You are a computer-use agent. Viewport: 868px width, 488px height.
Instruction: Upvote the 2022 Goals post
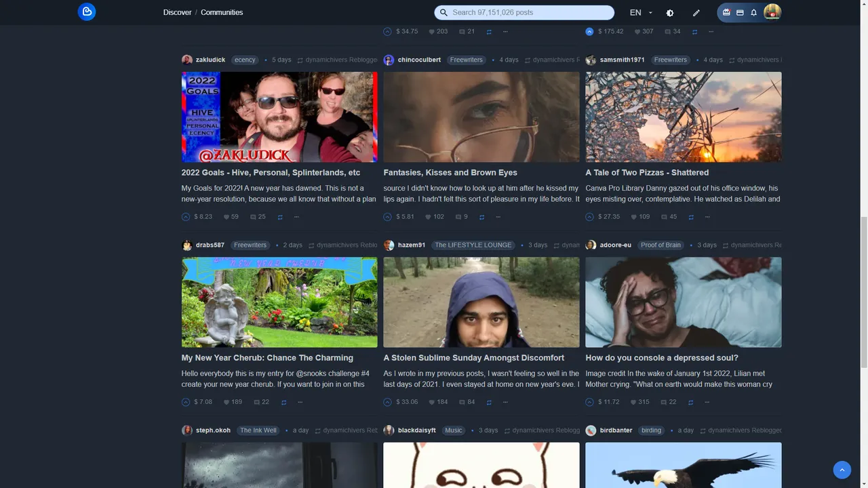pyautogui.click(x=186, y=217)
